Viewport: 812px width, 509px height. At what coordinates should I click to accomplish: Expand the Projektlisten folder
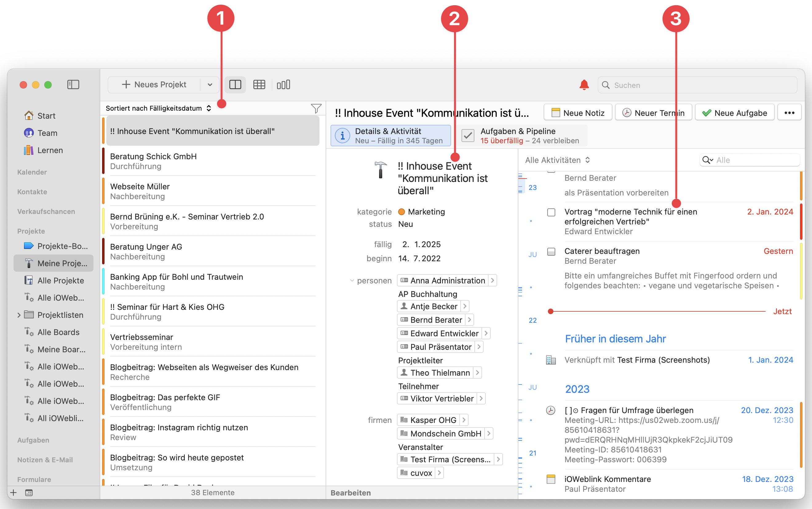[x=19, y=315]
